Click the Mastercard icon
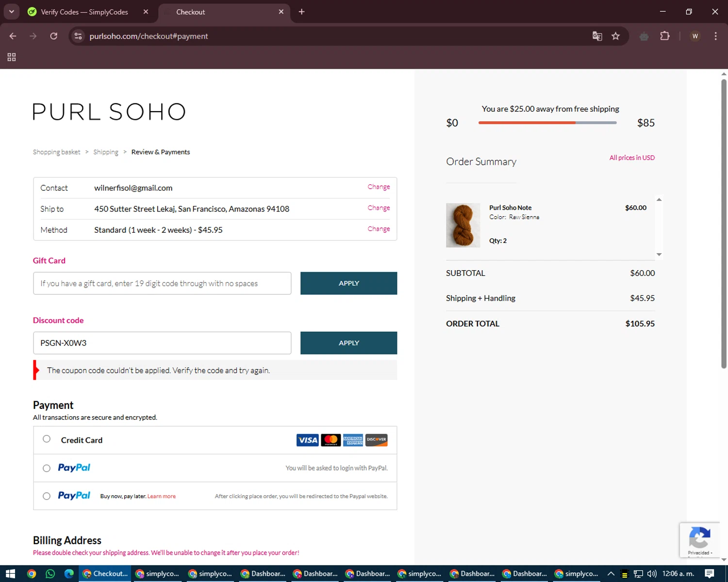728x582 pixels. click(x=331, y=440)
